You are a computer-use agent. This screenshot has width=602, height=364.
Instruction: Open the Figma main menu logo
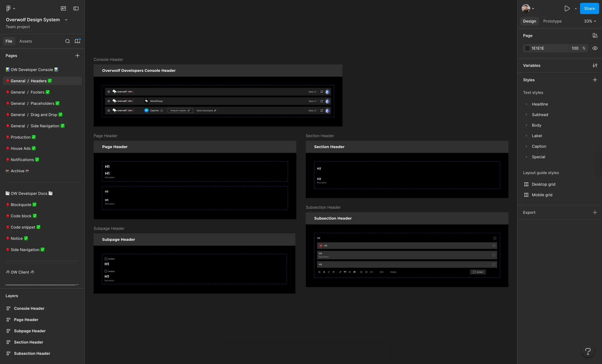tap(8, 8)
